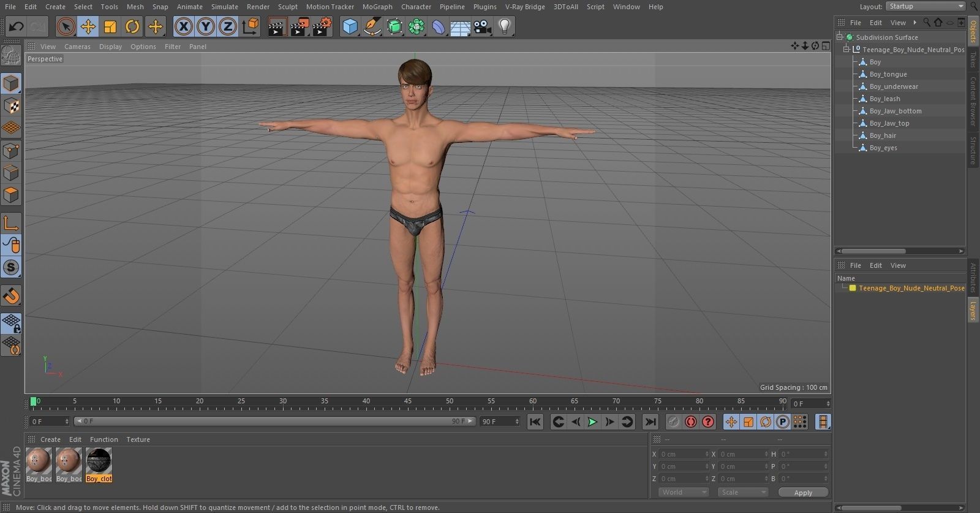This screenshot has width=980, height=513.
Task: Toggle position keyframe recording icon
Action: [x=731, y=422]
